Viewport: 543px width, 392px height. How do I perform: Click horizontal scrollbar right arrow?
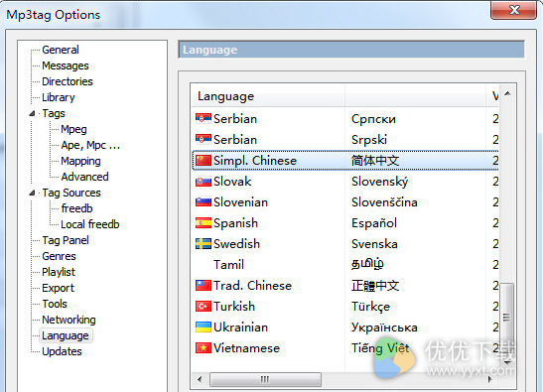(489, 379)
